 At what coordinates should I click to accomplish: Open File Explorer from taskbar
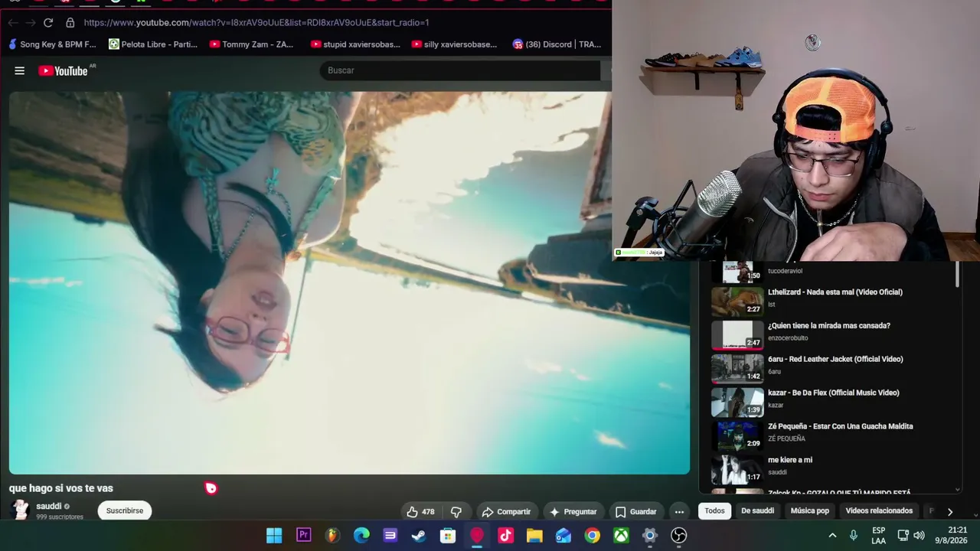(x=534, y=536)
